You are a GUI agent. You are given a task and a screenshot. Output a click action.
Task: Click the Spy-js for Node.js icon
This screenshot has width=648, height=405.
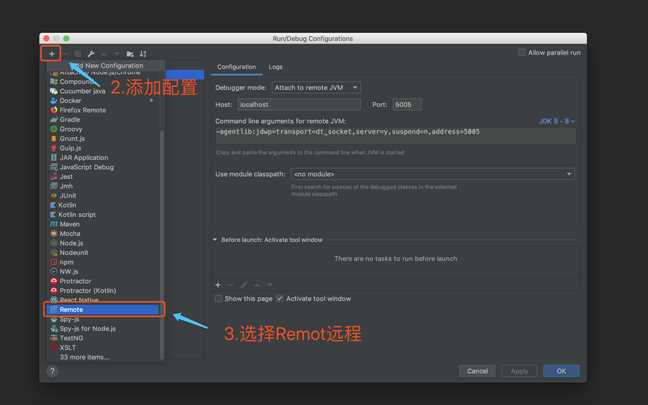coord(54,329)
